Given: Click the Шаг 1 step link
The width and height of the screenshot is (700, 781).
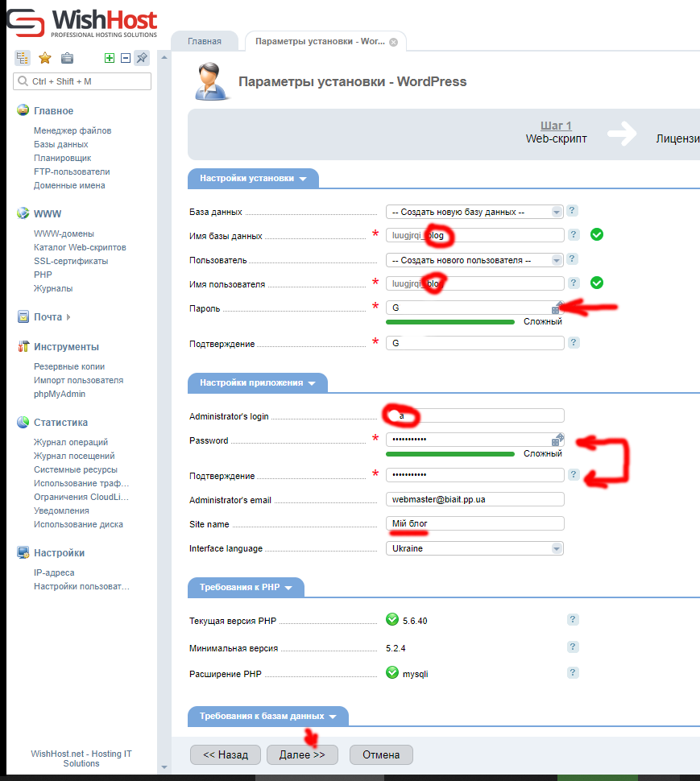Looking at the screenshot, I should pyautogui.click(x=556, y=126).
